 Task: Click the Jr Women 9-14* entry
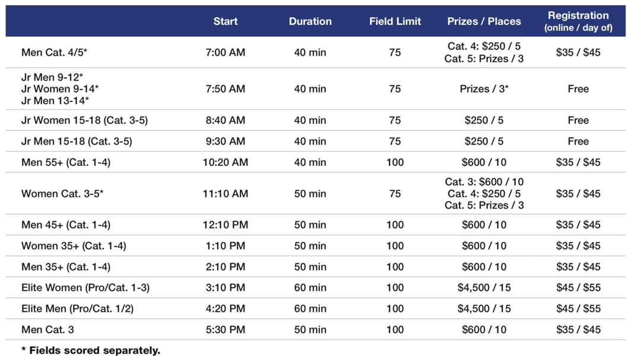click(x=60, y=89)
